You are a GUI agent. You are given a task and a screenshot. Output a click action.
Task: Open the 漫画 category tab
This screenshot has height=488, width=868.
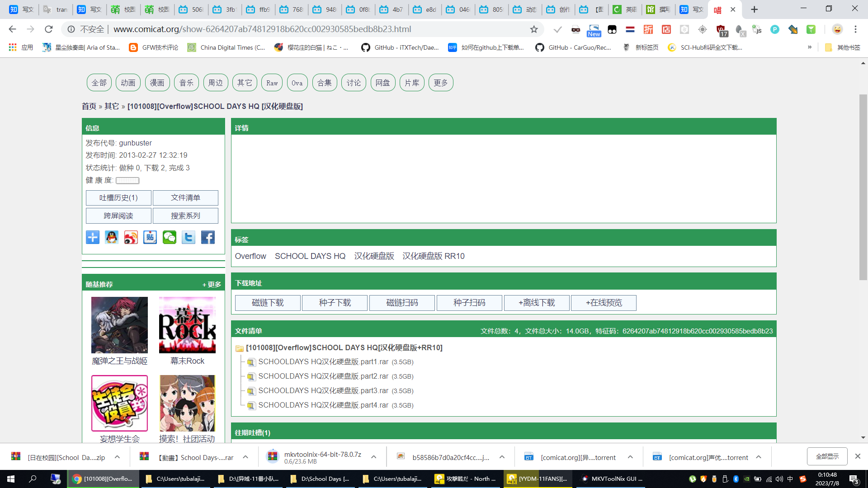click(x=157, y=82)
